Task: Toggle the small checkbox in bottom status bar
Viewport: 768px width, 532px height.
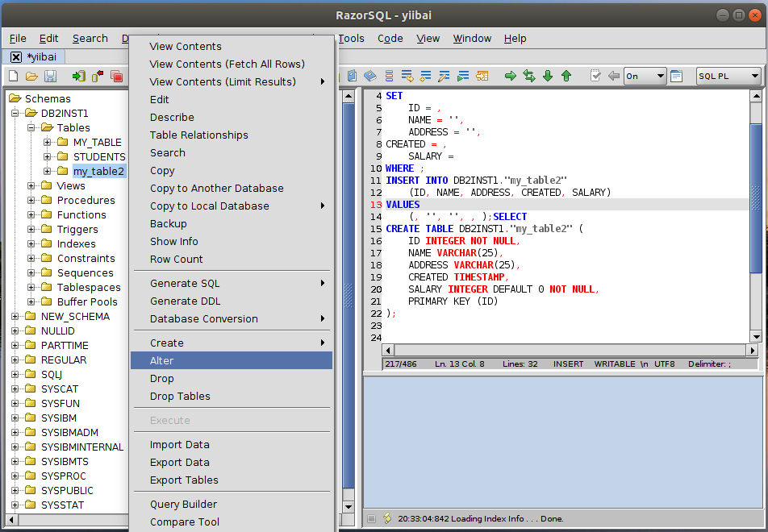Action: tap(371, 518)
